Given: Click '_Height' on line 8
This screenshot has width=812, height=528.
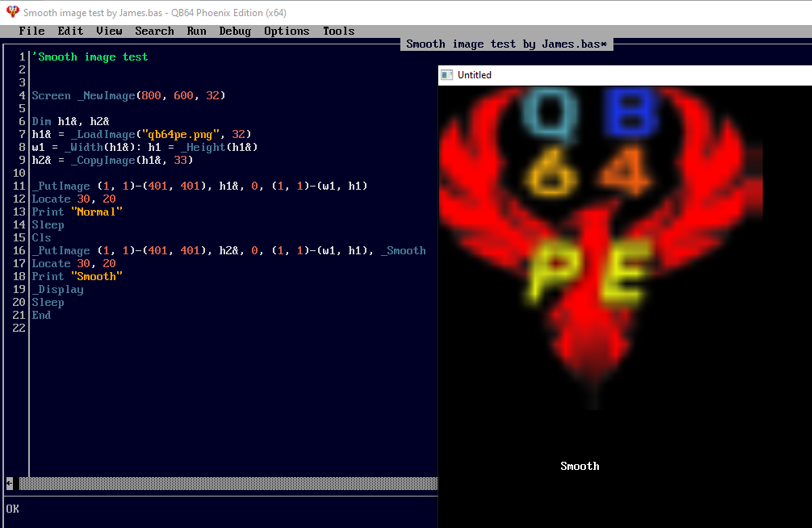Looking at the screenshot, I should coord(203,148).
